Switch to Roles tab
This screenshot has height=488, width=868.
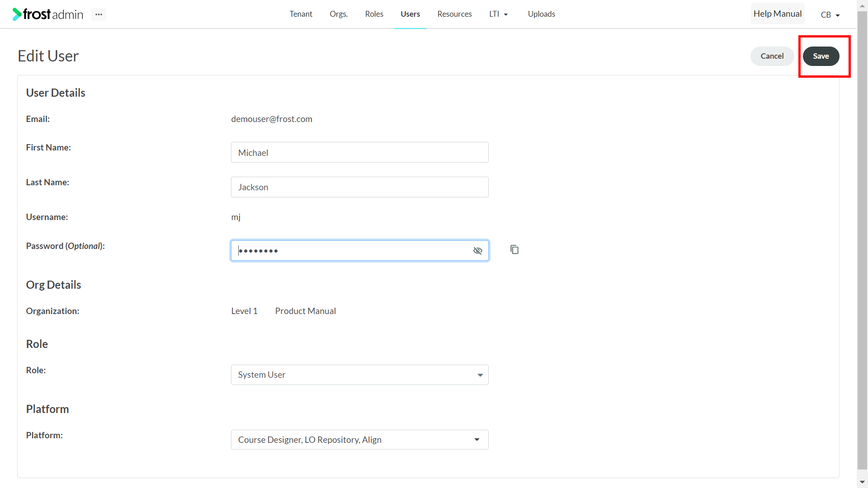coord(374,14)
